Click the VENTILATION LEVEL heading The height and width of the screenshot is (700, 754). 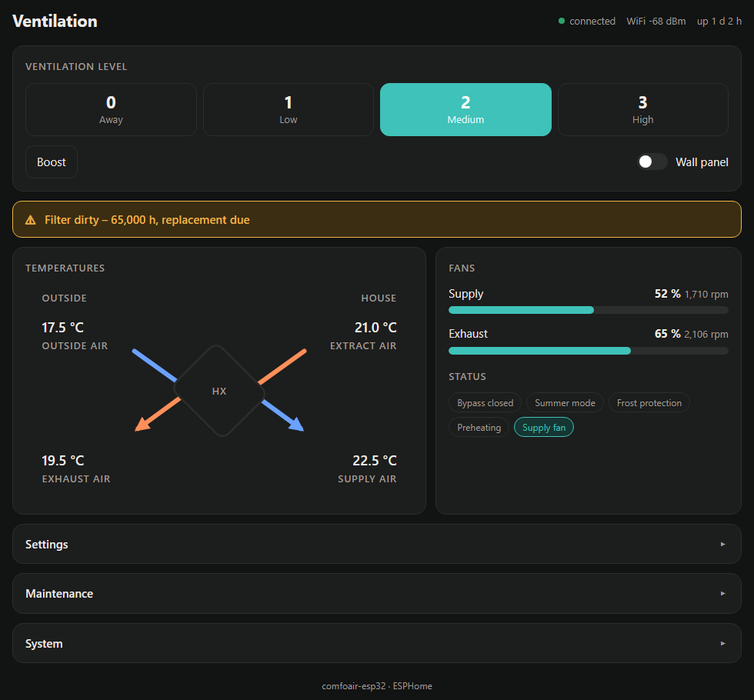pos(76,67)
